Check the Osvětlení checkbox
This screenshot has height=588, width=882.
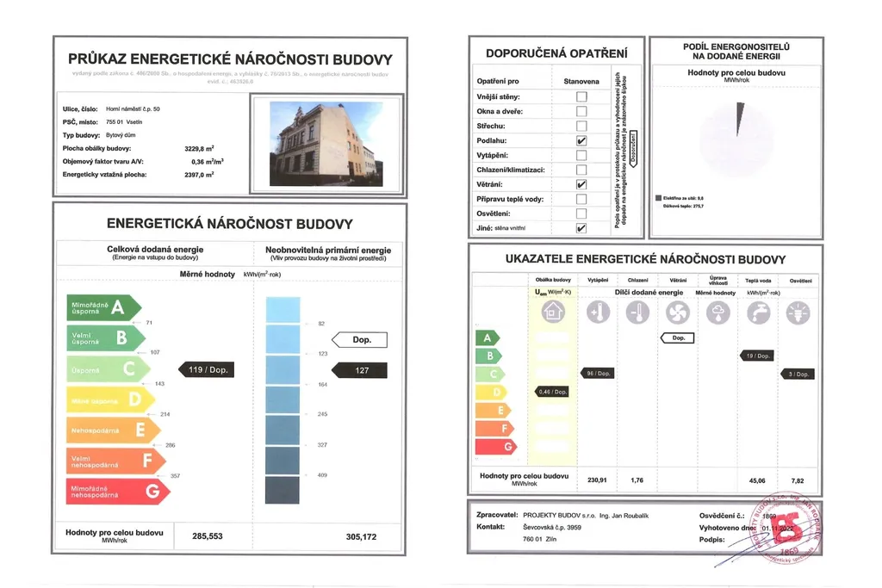click(581, 214)
